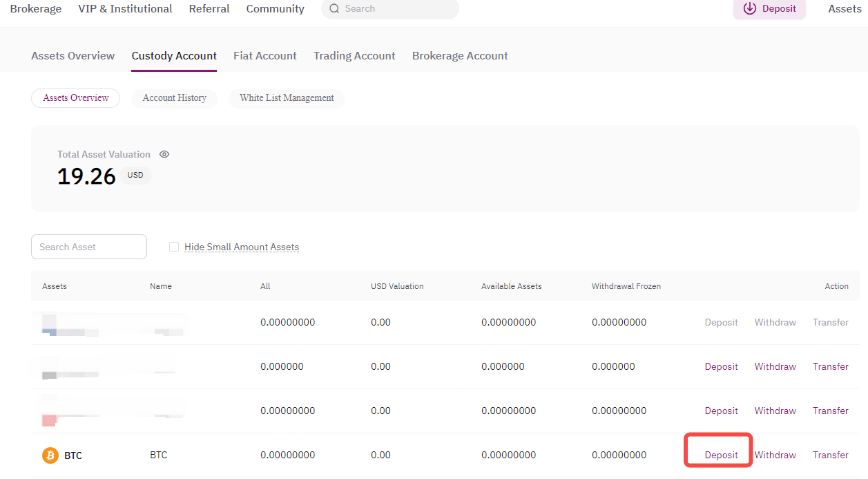Click the BTC coin icon
The image size is (868, 479).
point(49,455)
